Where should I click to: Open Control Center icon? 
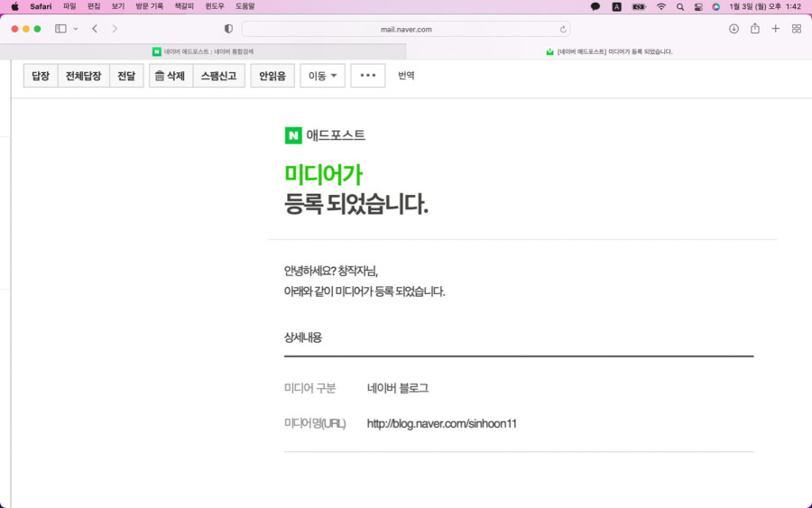[x=698, y=6]
